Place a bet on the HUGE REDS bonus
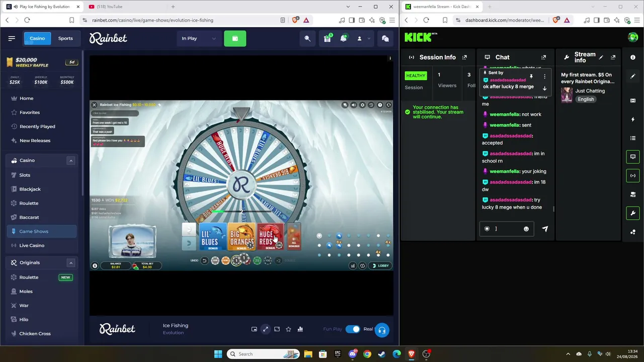Image resolution: width=644 pixels, height=362 pixels. (270, 237)
